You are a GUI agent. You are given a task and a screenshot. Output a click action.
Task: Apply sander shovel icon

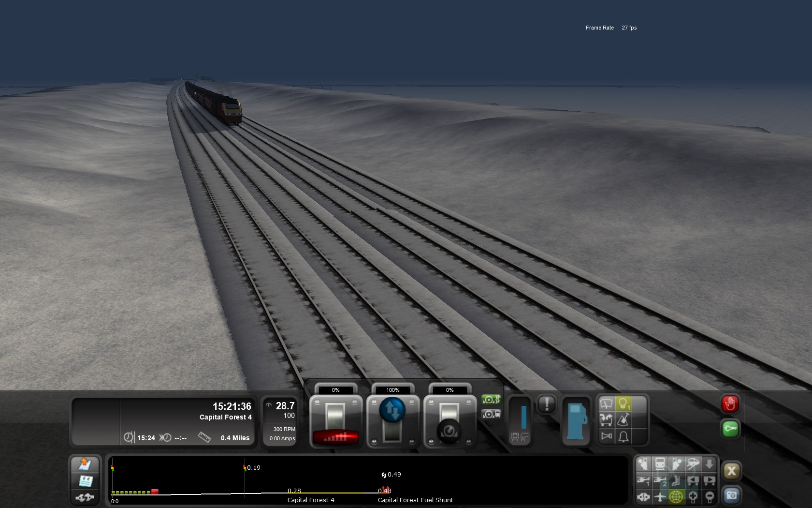point(623,419)
